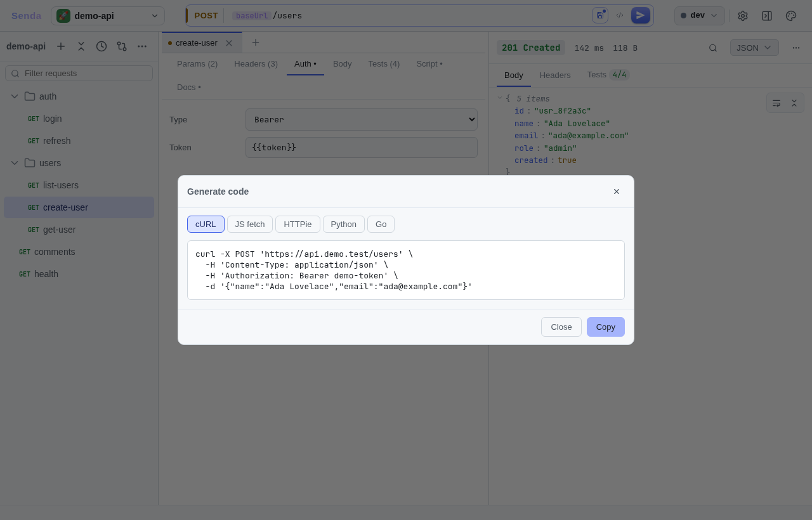812x520 pixels.
Task: Collapse all nodes in the response viewer
Action: coord(794,103)
